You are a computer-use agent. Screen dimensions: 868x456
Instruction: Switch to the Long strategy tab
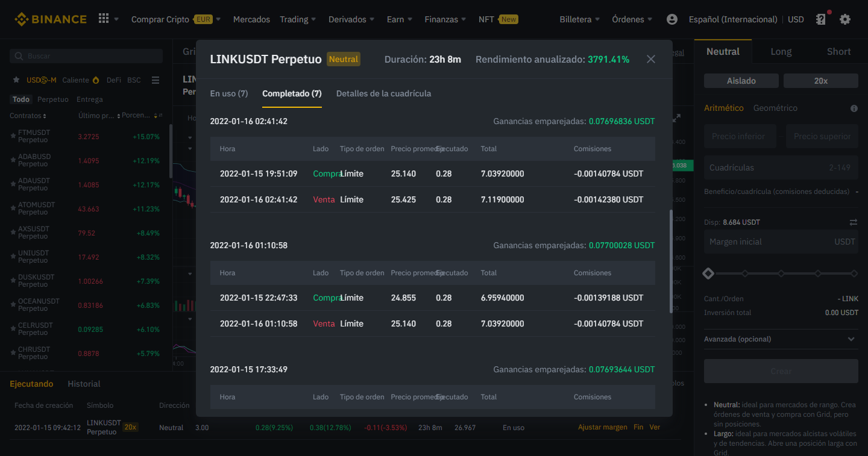[781, 52]
